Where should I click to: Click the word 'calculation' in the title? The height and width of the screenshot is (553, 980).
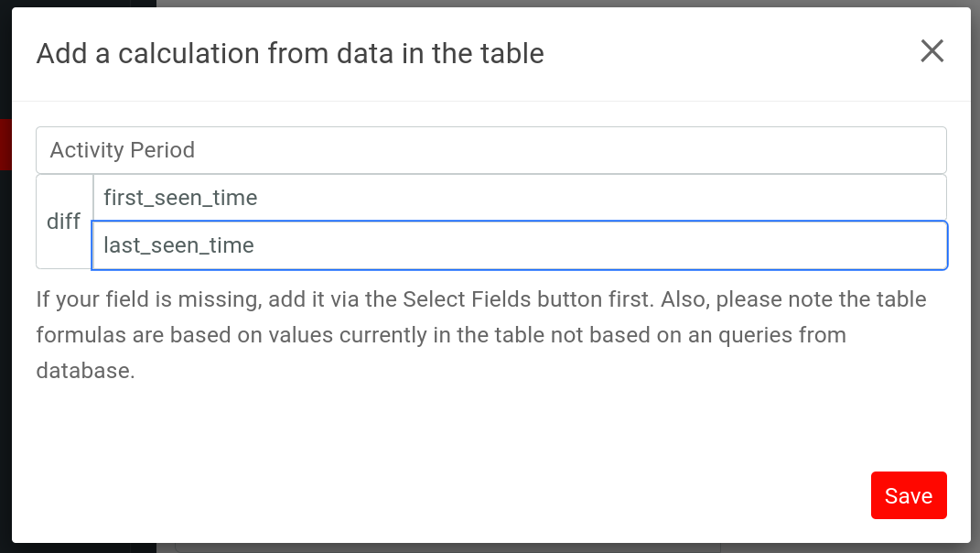click(178, 54)
